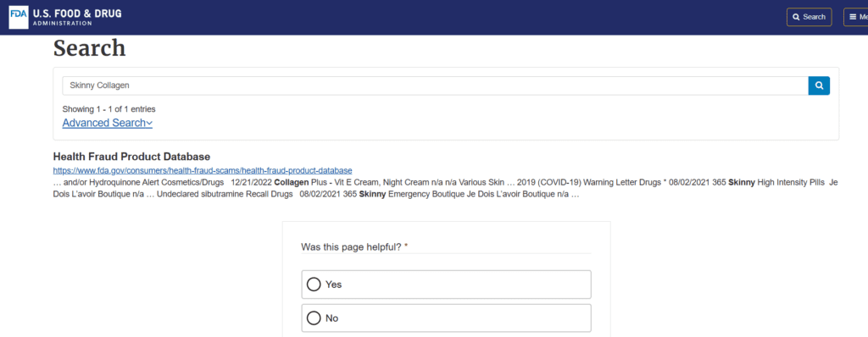
Task: Open the header Search button
Action: pyautogui.click(x=809, y=17)
